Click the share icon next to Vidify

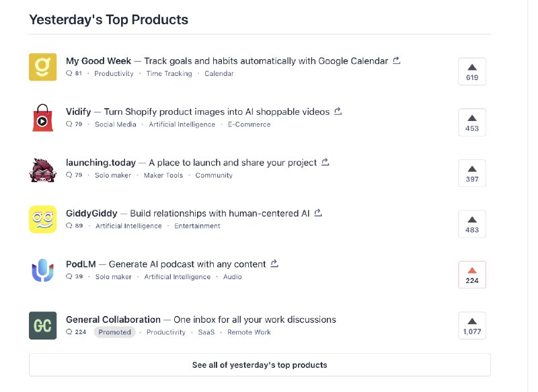click(x=338, y=112)
